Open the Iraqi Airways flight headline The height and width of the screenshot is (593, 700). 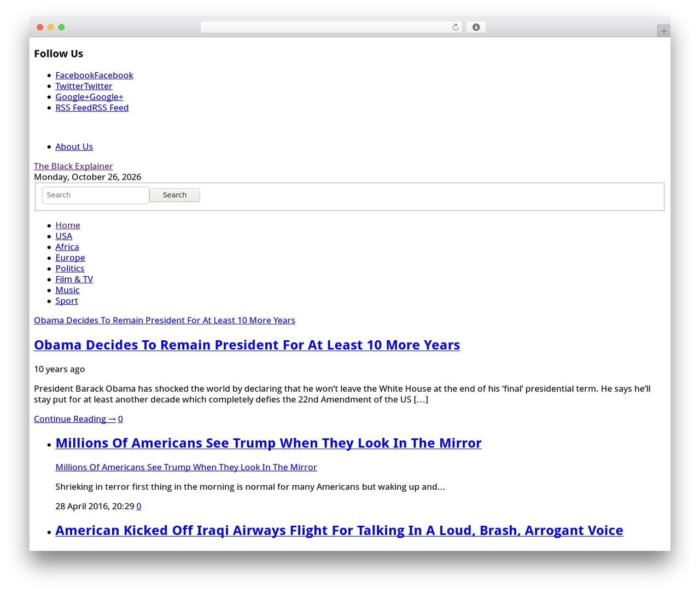339,531
